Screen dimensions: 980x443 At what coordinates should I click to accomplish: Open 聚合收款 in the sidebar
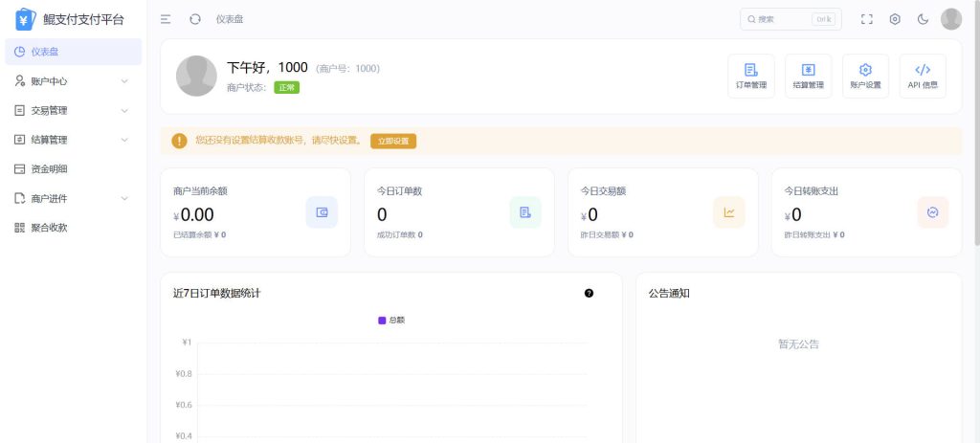pyautogui.click(x=73, y=228)
